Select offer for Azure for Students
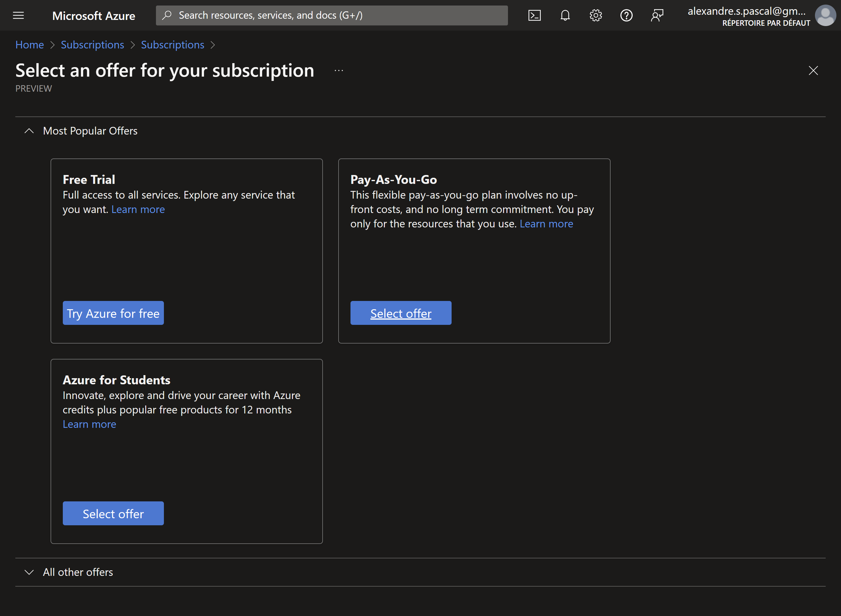 click(113, 513)
